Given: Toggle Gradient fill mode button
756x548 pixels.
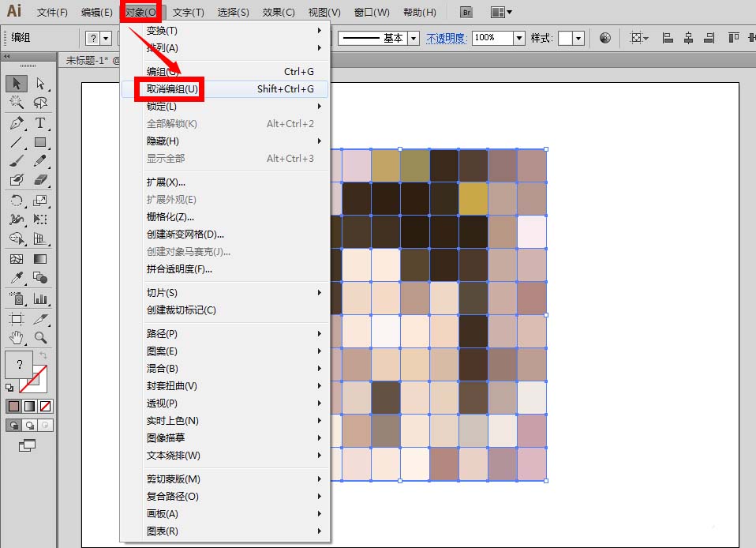Looking at the screenshot, I should [x=30, y=406].
